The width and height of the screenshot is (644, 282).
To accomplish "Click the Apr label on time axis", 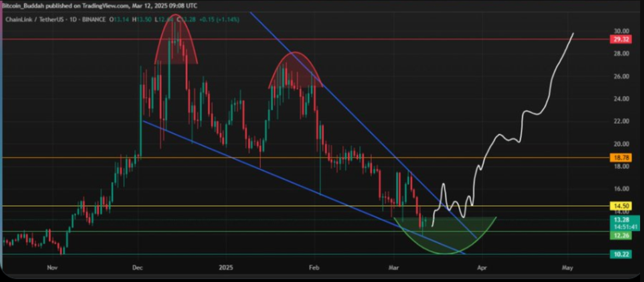I will pyautogui.click(x=482, y=268).
